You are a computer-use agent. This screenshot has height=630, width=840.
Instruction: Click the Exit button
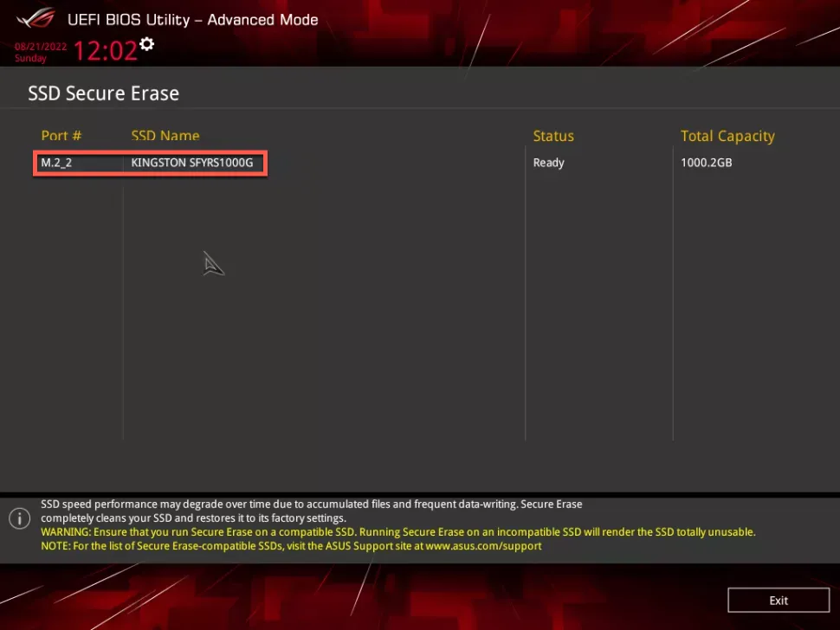pyautogui.click(x=778, y=600)
